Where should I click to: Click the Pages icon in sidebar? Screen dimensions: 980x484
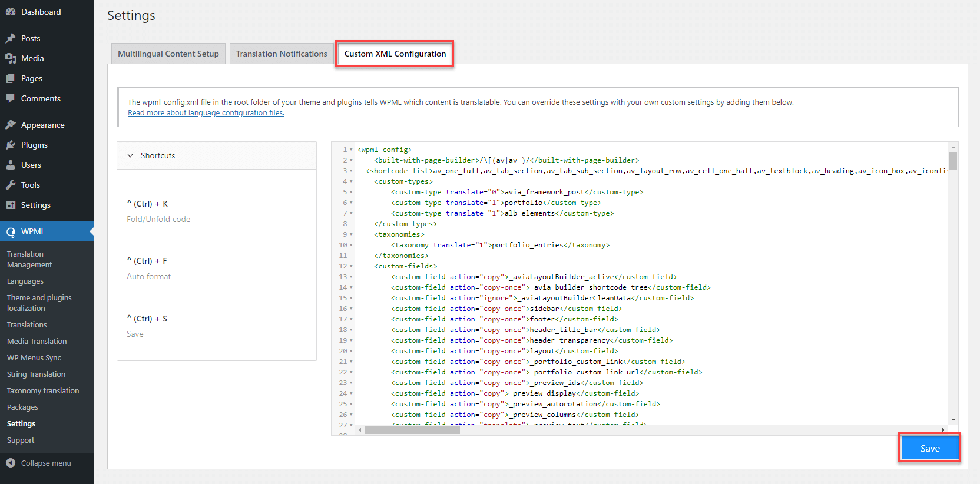click(11, 78)
